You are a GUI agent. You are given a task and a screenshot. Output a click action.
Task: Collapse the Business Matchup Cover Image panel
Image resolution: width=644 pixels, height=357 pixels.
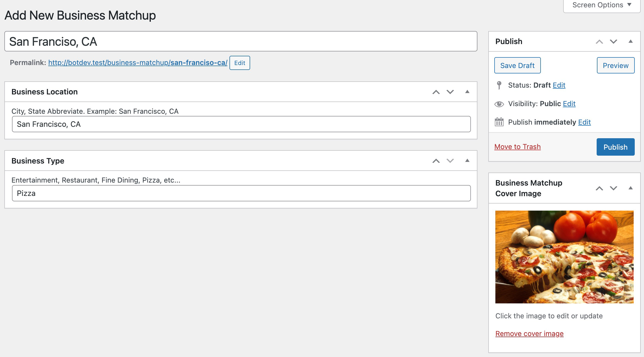point(631,188)
